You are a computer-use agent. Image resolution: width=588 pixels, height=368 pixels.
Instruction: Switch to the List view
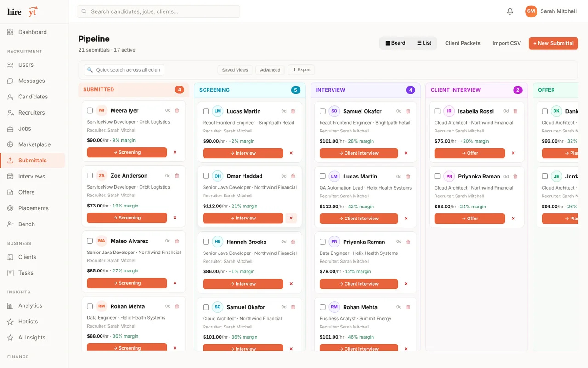(x=424, y=43)
